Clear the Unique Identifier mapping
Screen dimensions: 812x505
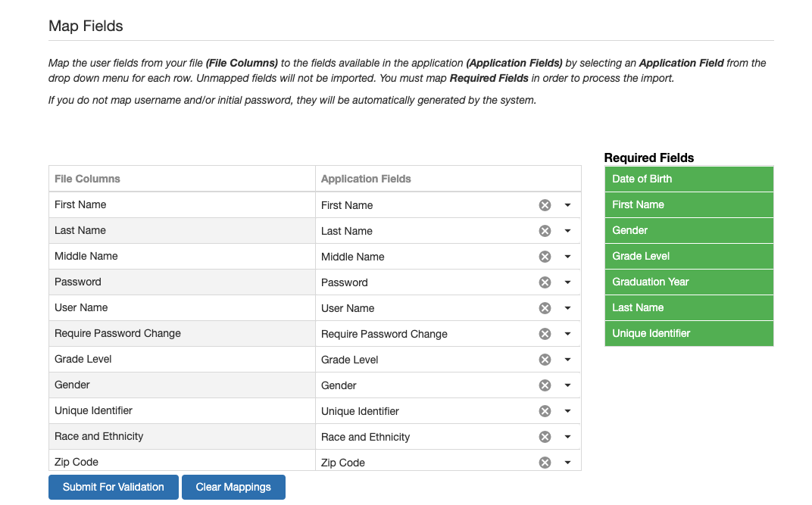point(545,411)
